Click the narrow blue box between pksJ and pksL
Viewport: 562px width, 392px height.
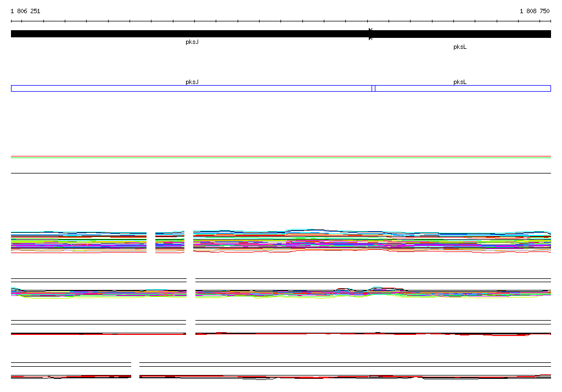(x=373, y=88)
